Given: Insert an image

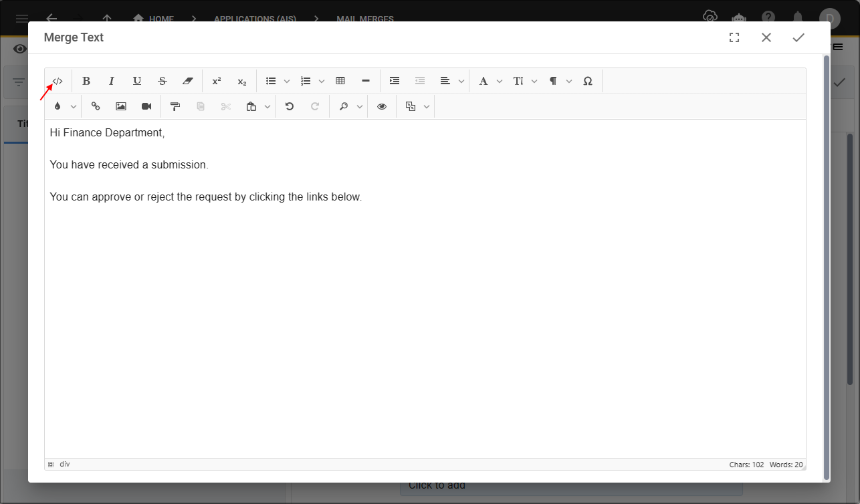Looking at the screenshot, I should pyautogui.click(x=121, y=106).
